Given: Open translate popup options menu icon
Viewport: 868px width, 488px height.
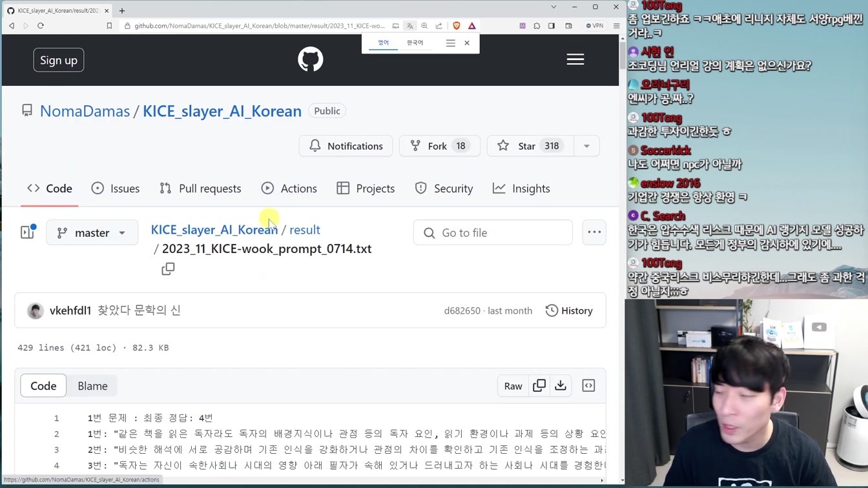Looking at the screenshot, I should 450,43.
